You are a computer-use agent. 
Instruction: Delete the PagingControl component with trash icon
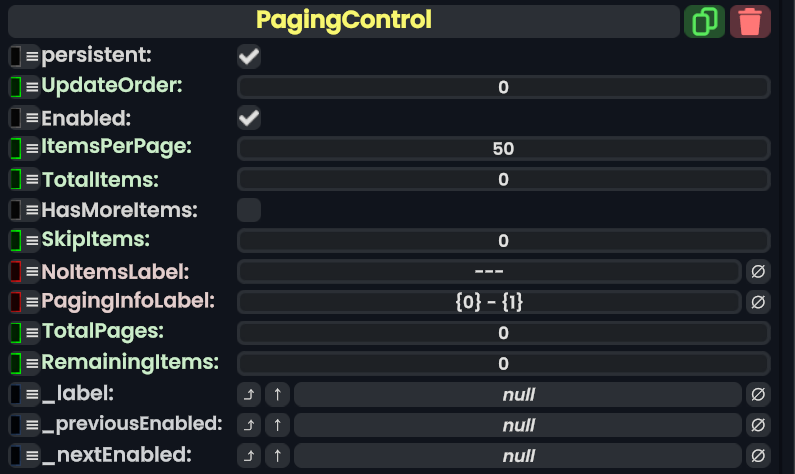click(750, 21)
